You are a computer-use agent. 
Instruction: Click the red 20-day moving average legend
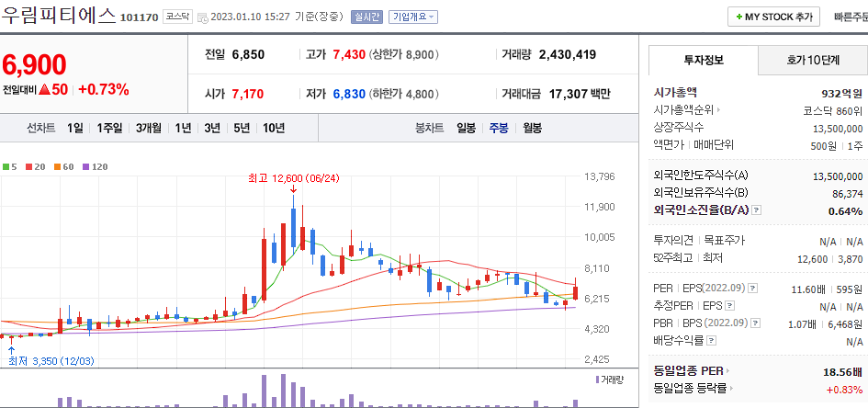(x=36, y=166)
